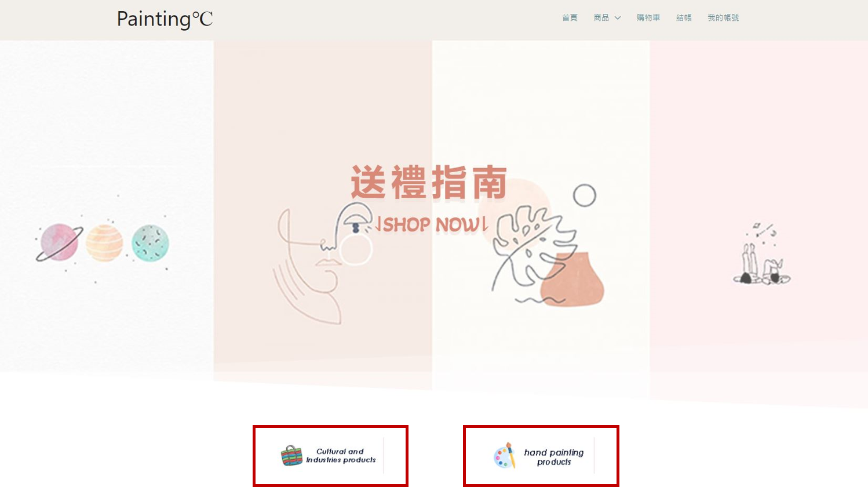Click the striped tote bag icon
Image resolution: width=868 pixels, height=487 pixels.
291,456
